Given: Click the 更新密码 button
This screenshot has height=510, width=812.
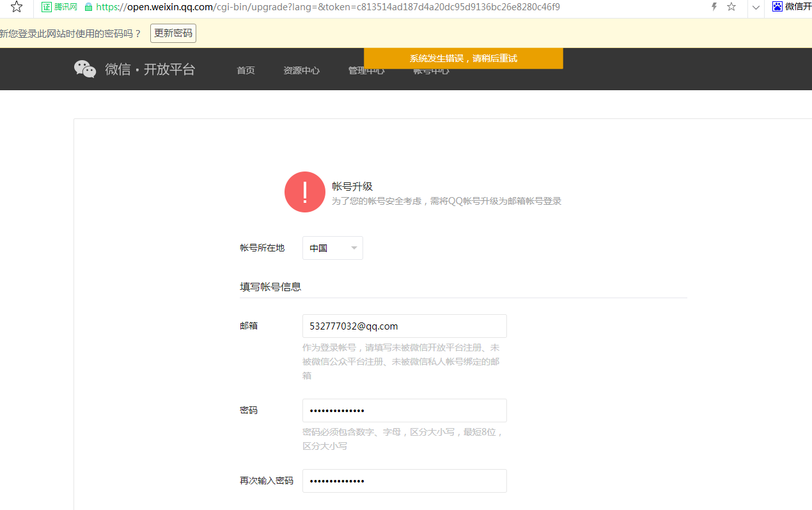Looking at the screenshot, I should [x=173, y=33].
